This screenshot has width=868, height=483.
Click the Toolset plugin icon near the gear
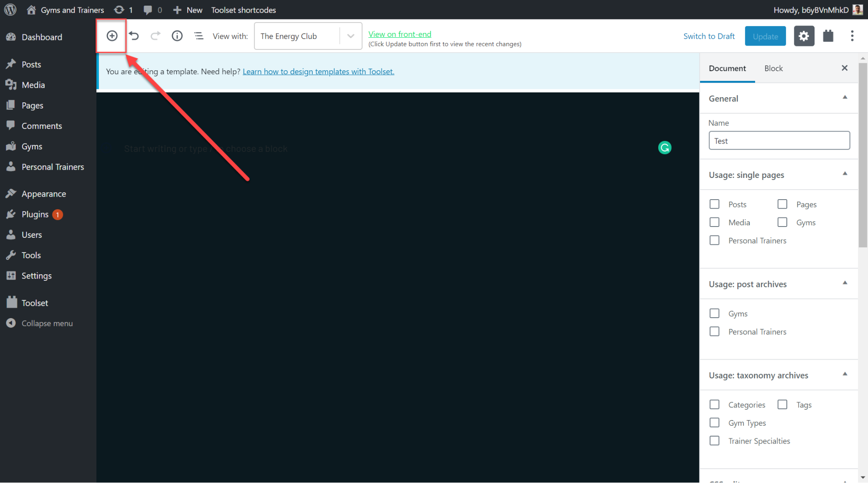pyautogui.click(x=828, y=36)
